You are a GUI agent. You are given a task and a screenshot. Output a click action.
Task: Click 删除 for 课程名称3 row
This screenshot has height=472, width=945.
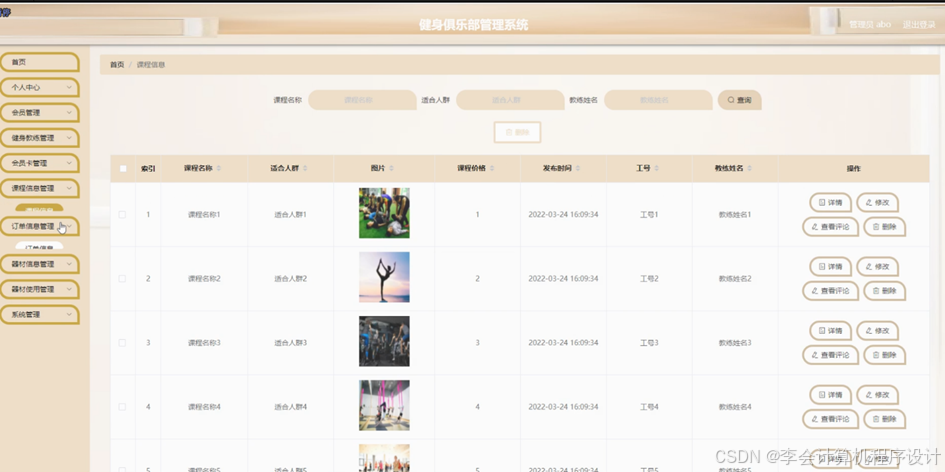click(884, 356)
